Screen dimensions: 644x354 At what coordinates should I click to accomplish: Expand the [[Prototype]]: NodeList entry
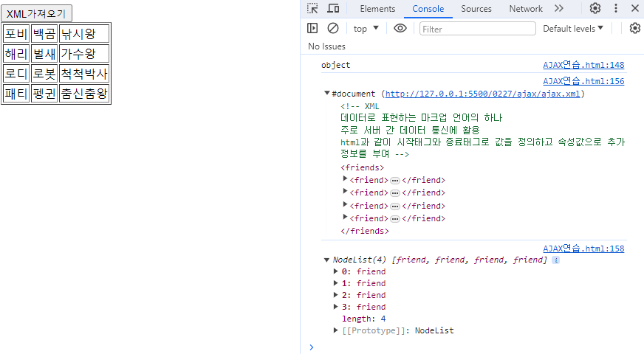pos(335,330)
